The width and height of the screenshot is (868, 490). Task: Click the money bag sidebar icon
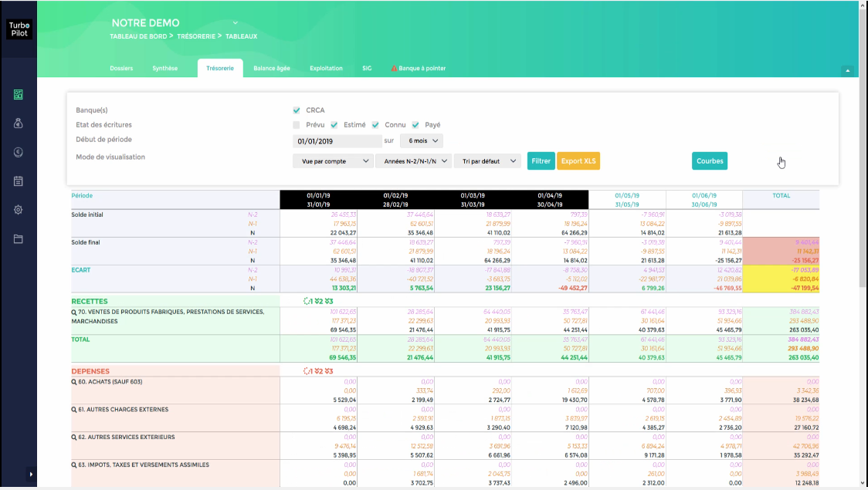click(18, 123)
